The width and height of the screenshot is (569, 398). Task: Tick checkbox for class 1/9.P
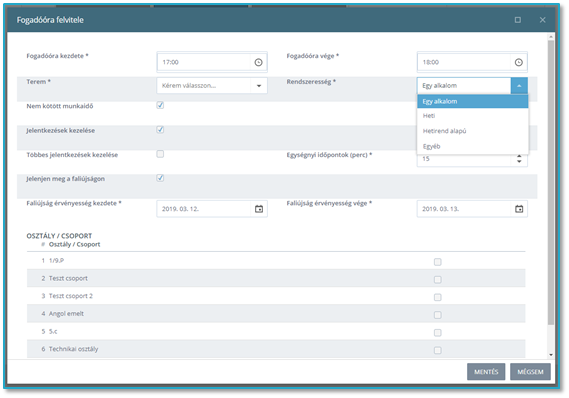click(438, 262)
